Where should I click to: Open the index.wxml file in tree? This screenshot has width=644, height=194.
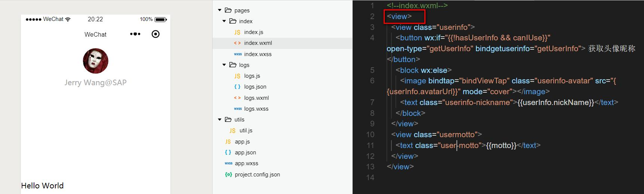tap(258, 43)
